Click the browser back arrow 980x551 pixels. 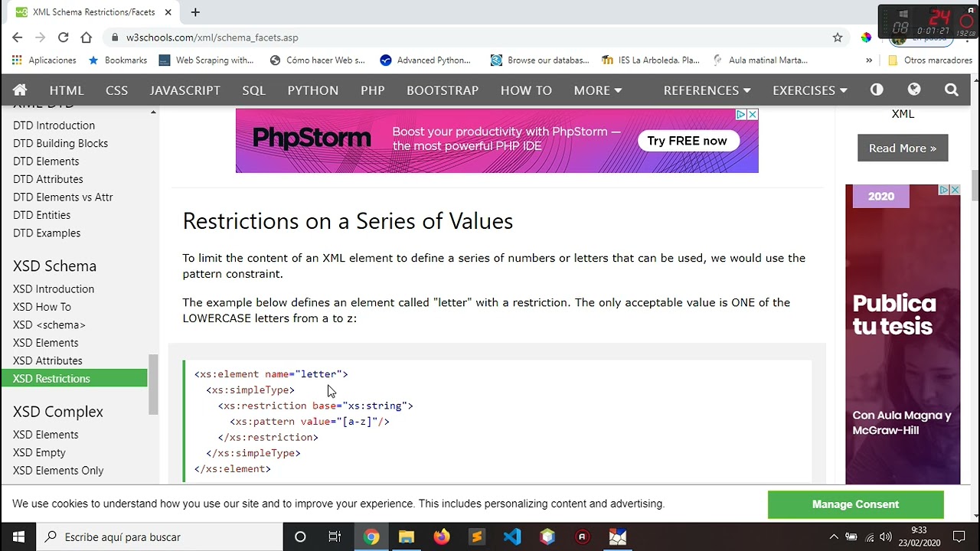tap(18, 37)
